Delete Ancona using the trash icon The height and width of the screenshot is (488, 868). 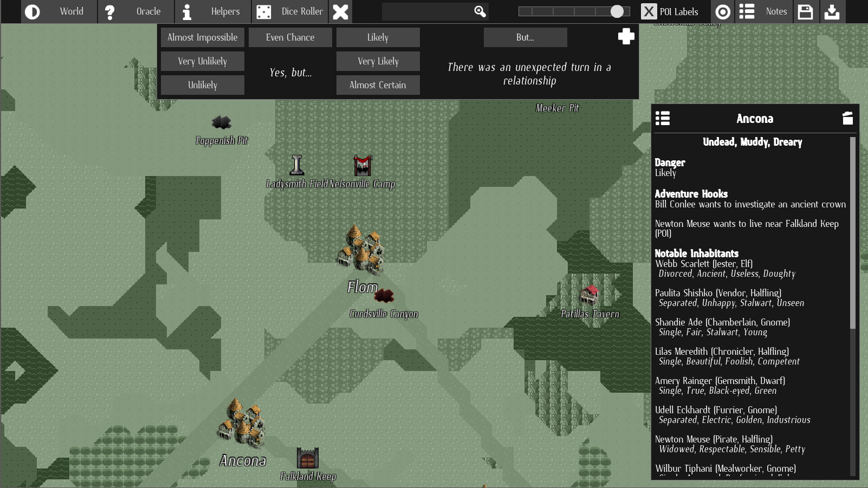[848, 118]
